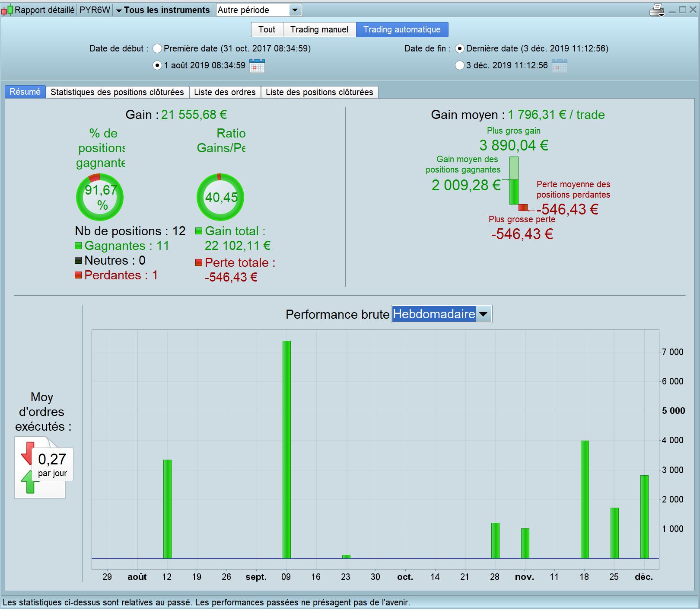The height and width of the screenshot is (611, 700).
Task: Click the printer icon in title bar
Action: point(656,10)
